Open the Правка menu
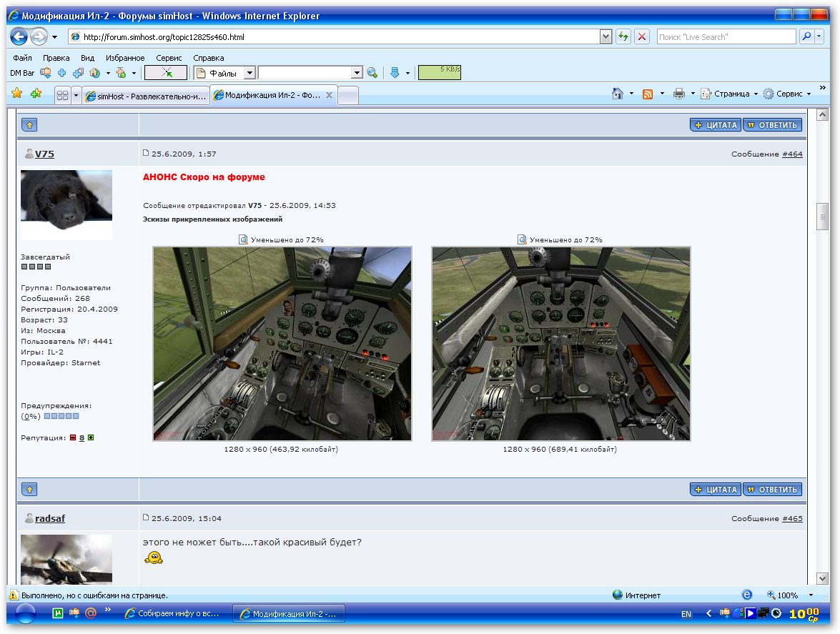The height and width of the screenshot is (634, 840). [56, 58]
